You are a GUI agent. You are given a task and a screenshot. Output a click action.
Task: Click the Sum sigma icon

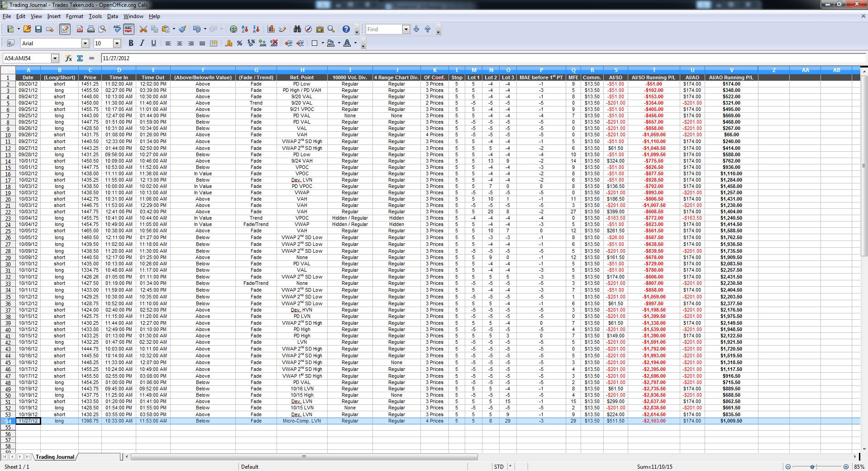pos(80,58)
